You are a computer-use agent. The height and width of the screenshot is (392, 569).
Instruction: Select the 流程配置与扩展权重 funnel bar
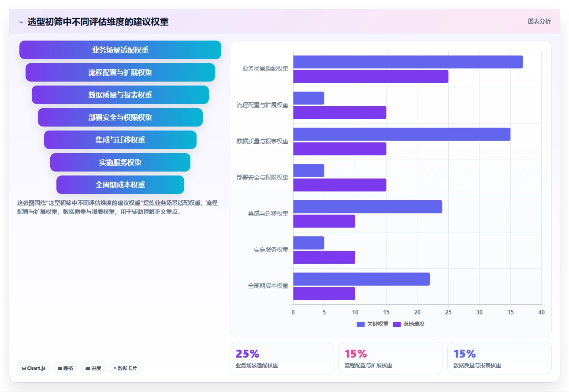point(120,72)
